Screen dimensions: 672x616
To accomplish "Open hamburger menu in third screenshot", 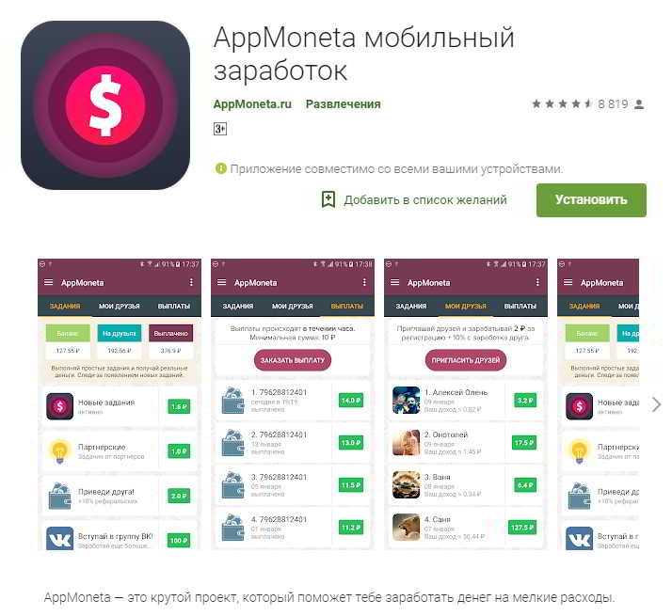I will coord(394,282).
